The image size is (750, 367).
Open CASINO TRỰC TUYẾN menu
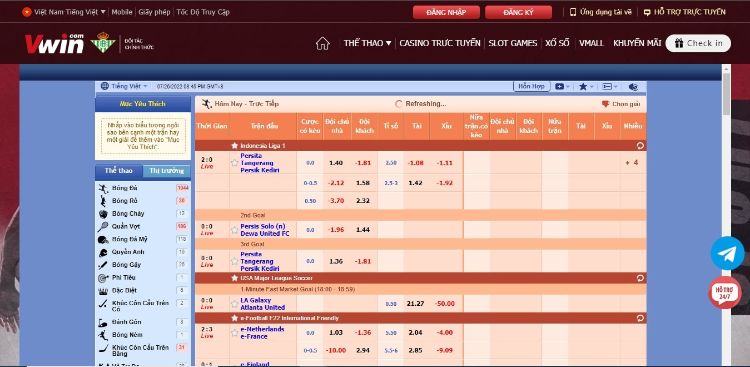pos(440,43)
